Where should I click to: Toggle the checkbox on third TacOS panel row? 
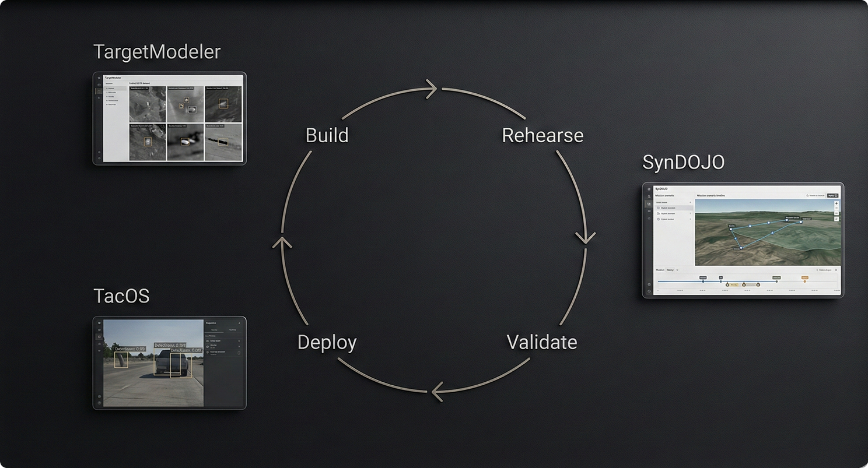coord(239,353)
